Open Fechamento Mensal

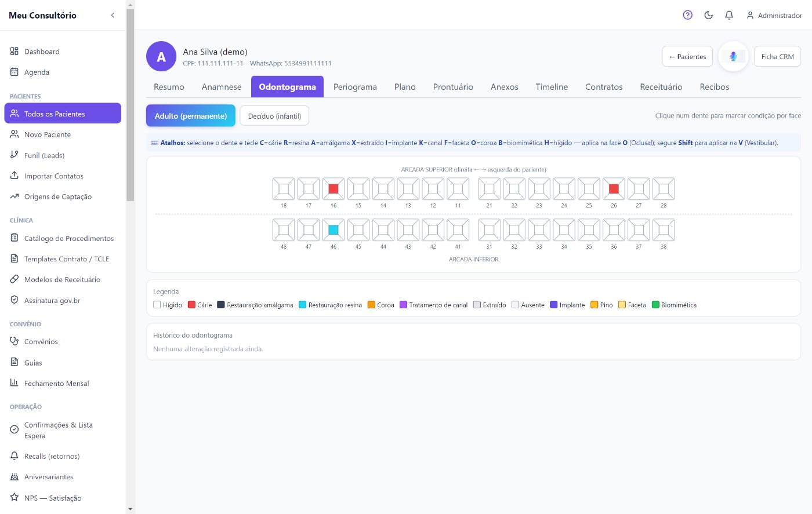click(x=63, y=384)
